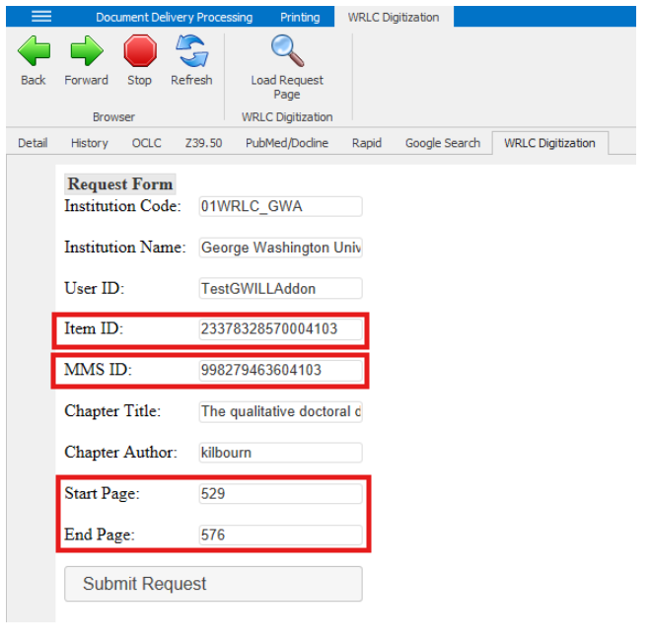The height and width of the screenshot is (644, 650).
Task: Click the Item ID input field
Action: pos(280,329)
